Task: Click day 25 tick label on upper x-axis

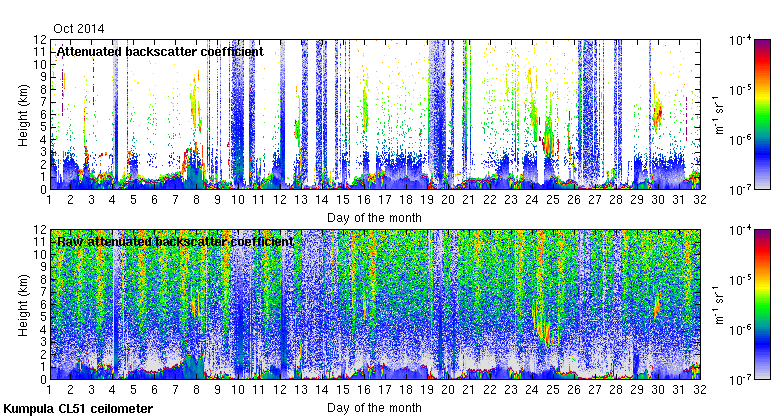Action: pos(553,200)
